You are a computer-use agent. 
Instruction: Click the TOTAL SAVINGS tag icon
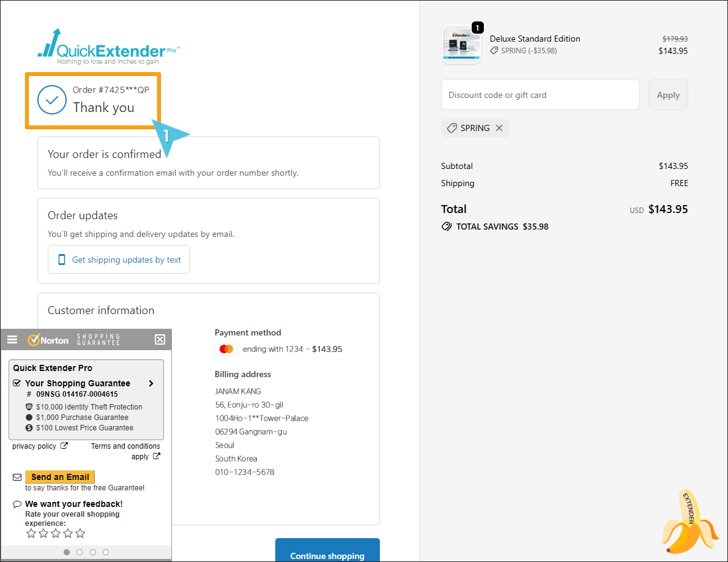(x=447, y=227)
